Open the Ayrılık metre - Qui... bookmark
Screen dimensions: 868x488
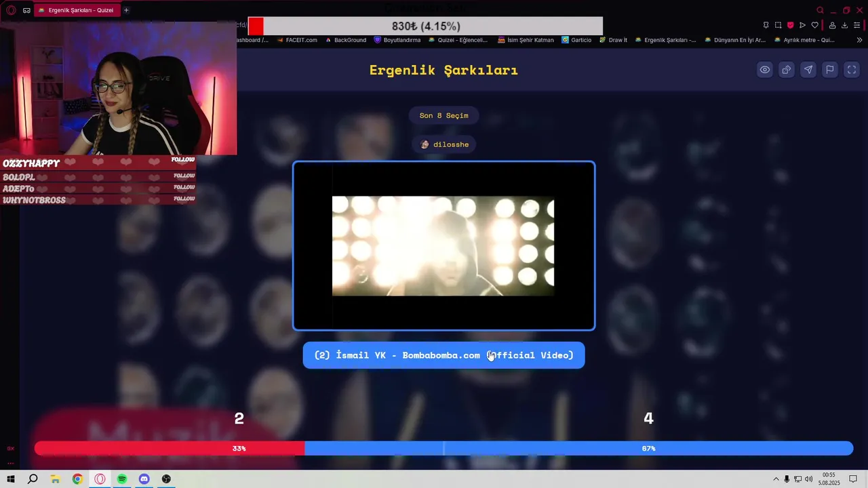coord(804,40)
